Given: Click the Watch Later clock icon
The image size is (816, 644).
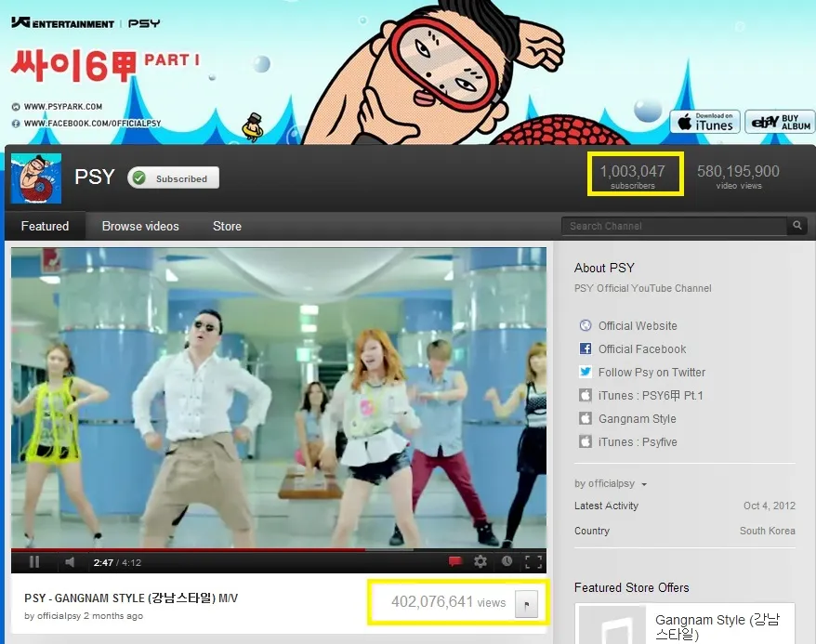Looking at the screenshot, I should 507,561.
